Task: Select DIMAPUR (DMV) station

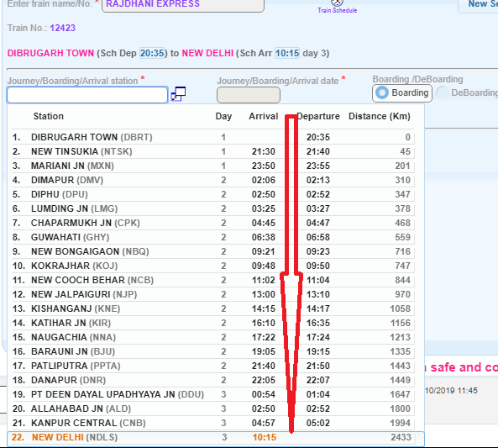Action: 213,180
